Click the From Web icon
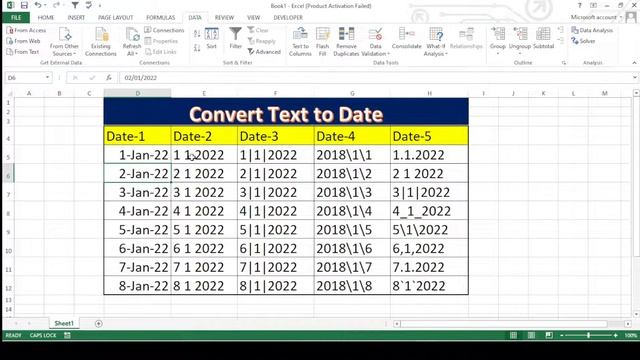Viewport: 640px width, 360px height. [x=10, y=41]
